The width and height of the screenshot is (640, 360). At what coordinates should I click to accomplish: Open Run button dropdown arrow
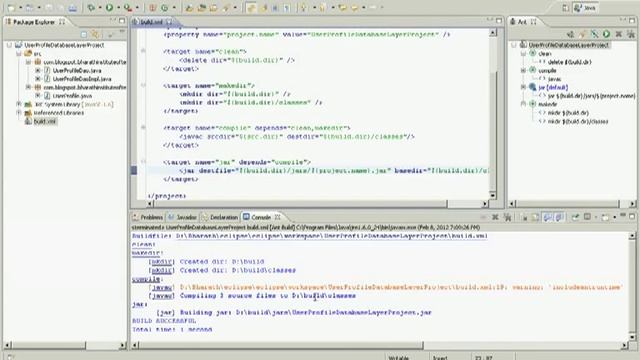point(118,7)
